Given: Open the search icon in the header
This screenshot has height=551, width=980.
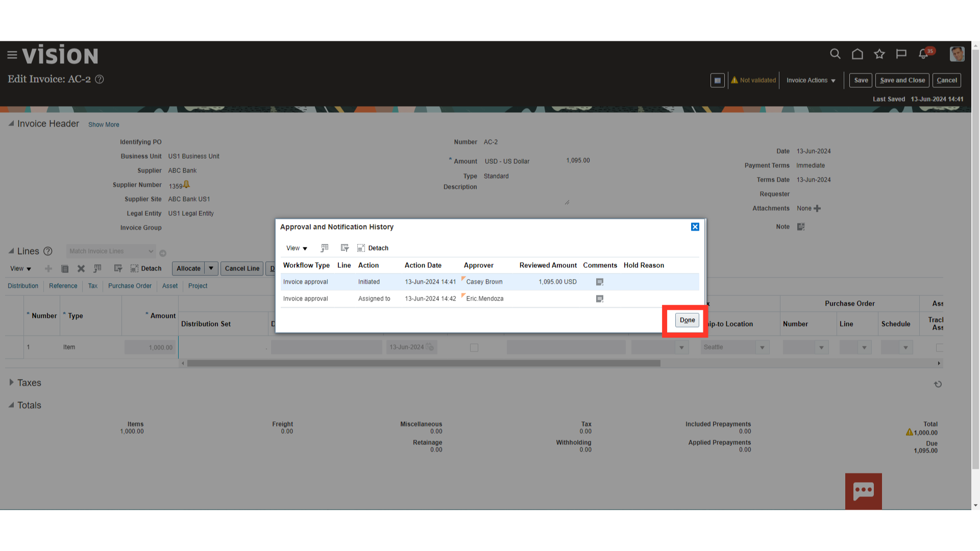Looking at the screenshot, I should pyautogui.click(x=835, y=54).
